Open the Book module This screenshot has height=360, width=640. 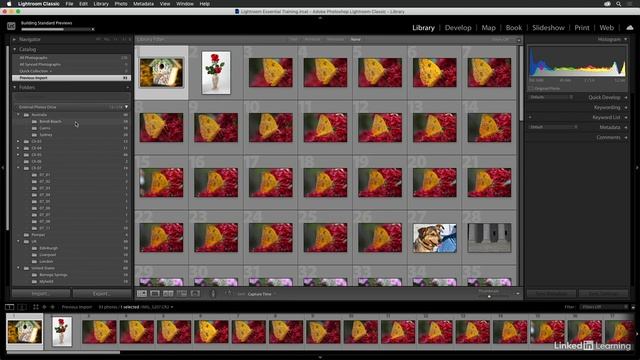(x=513, y=28)
